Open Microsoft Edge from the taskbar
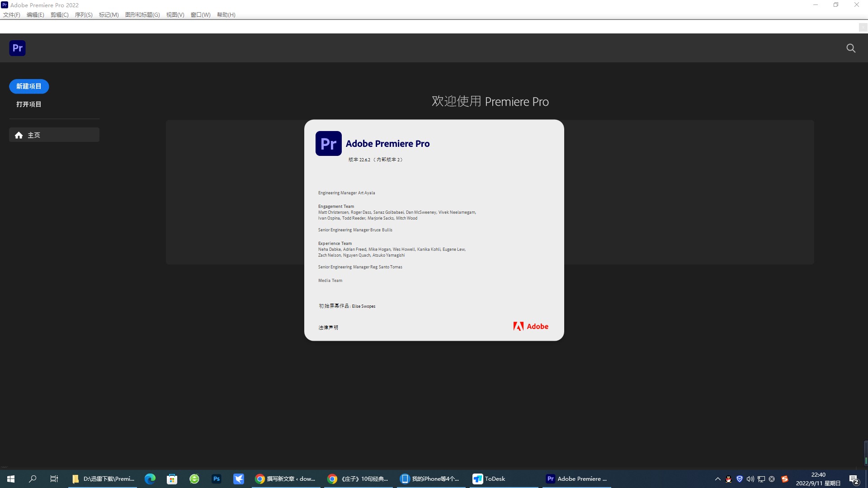Image resolution: width=868 pixels, height=488 pixels. 150,479
